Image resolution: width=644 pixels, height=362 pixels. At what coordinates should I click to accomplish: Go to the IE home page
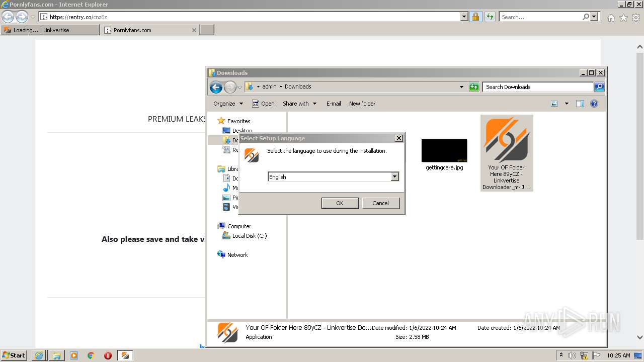[x=611, y=18]
